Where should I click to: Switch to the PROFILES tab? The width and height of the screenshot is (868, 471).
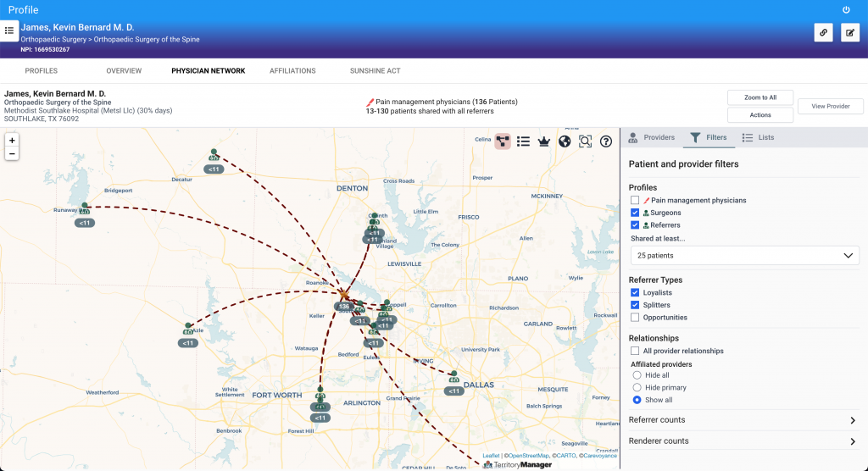(x=41, y=71)
